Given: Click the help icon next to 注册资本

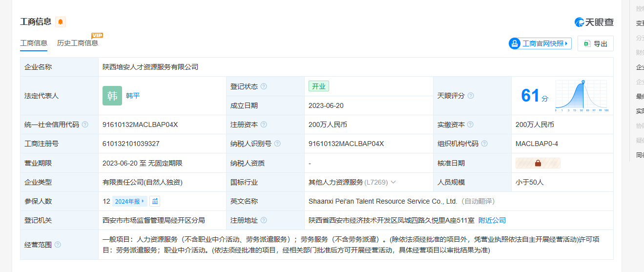Looking at the screenshot, I should [264, 125].
